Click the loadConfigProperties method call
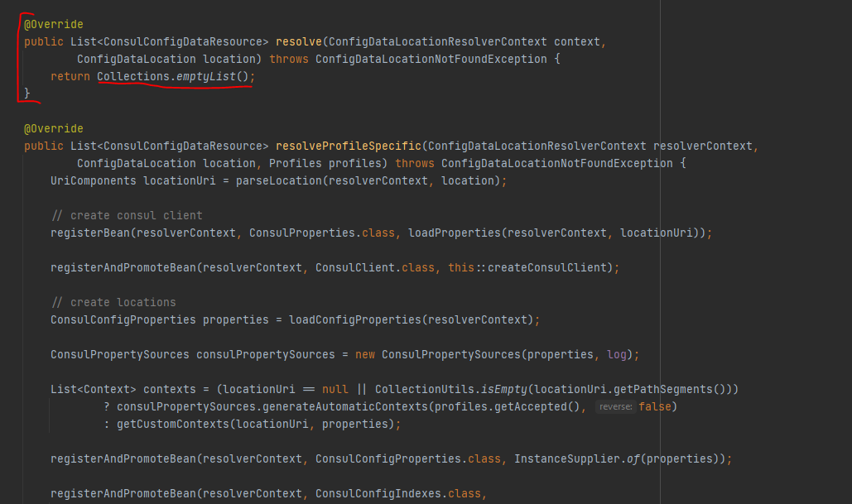 click(355, 320)
